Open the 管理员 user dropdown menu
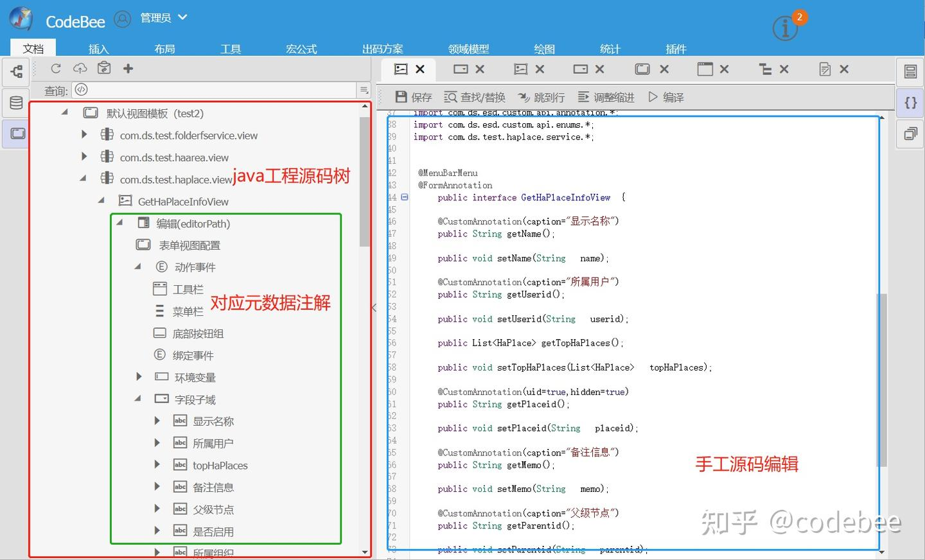 (163, 17)
